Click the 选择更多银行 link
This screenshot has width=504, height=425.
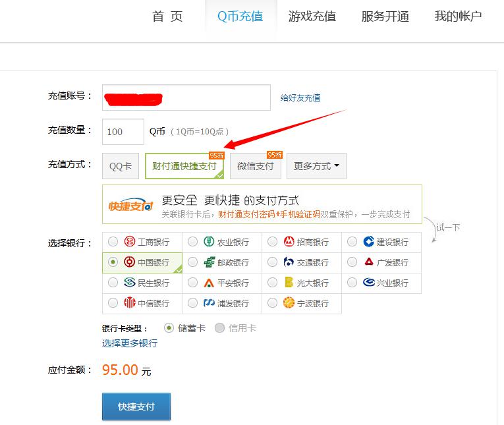tap(130, 343)
